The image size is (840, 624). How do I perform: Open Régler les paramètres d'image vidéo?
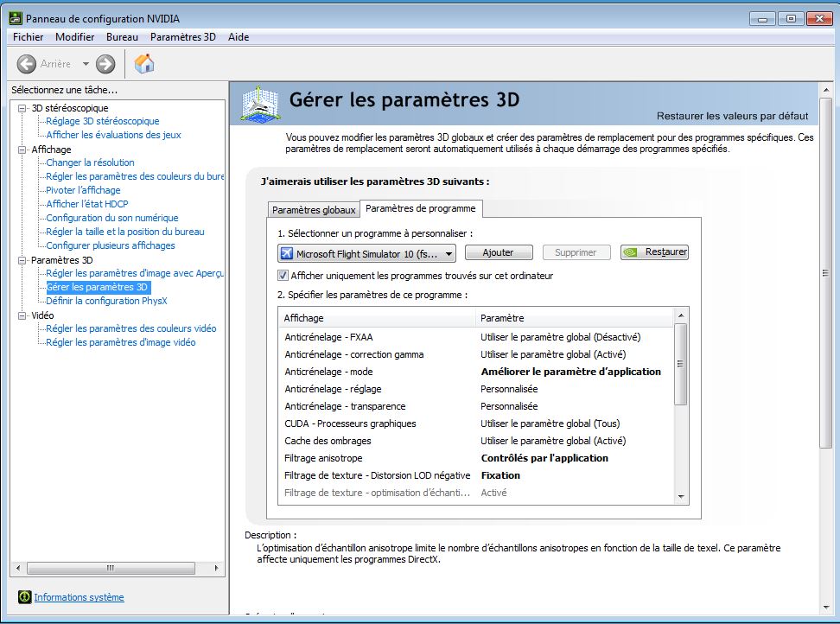click(120, 342)
